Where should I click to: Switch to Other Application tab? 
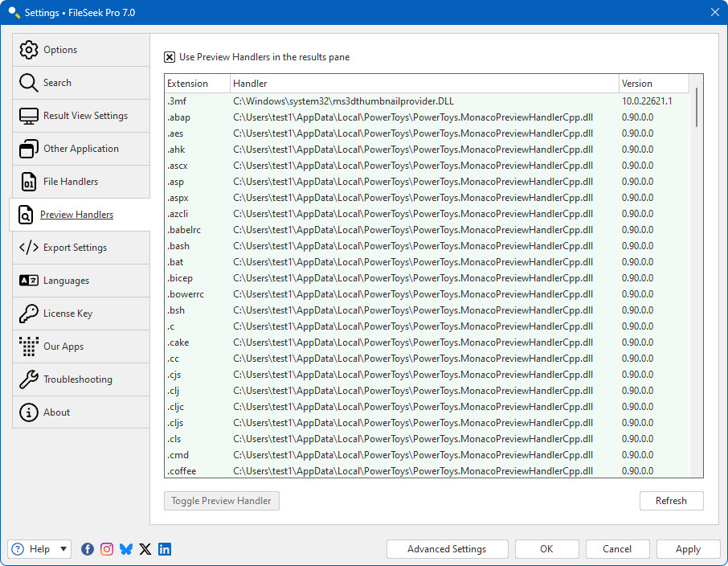pyautogui.click(x=81, y=149)
